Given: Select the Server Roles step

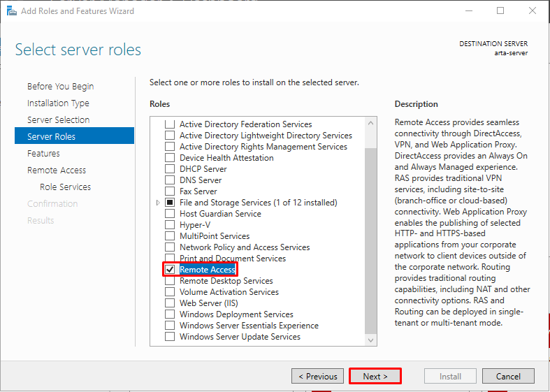Looking at the screenshot, I should [x=74, y=136].
